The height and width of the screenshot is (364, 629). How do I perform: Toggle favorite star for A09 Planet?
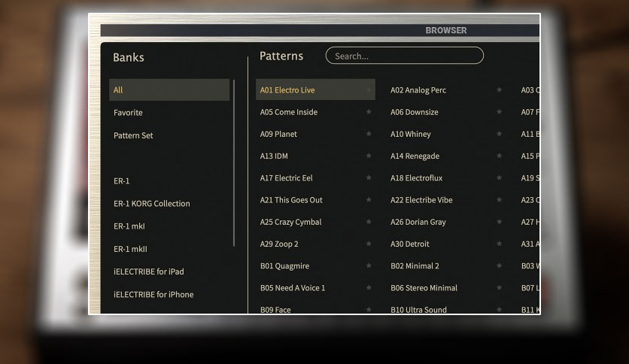pos(369,134)
